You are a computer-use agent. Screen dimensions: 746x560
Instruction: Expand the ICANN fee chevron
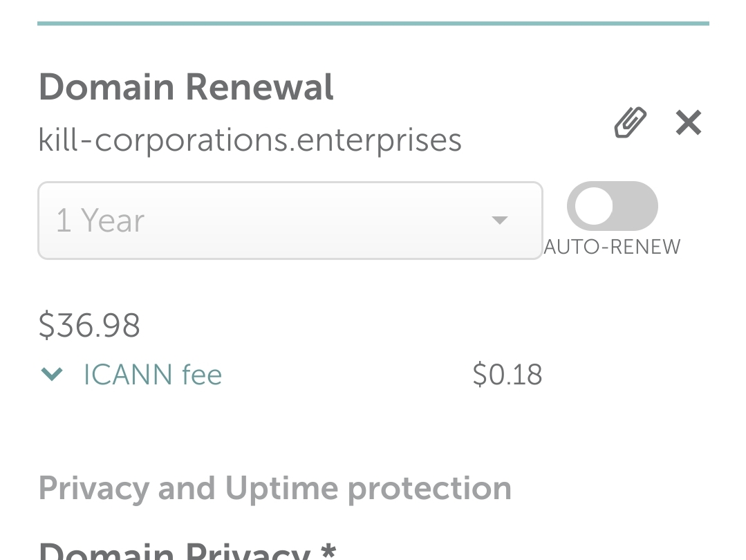pos(53,374)
